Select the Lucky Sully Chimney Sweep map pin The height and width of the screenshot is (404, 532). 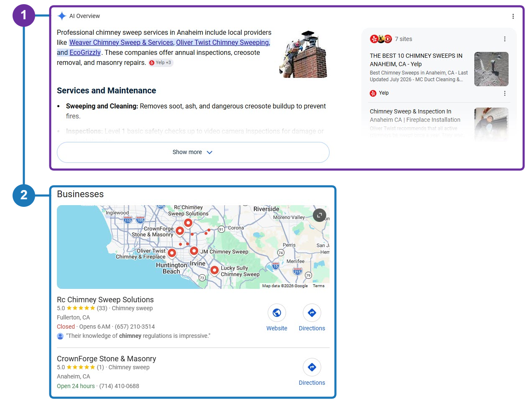click(215, 270)
